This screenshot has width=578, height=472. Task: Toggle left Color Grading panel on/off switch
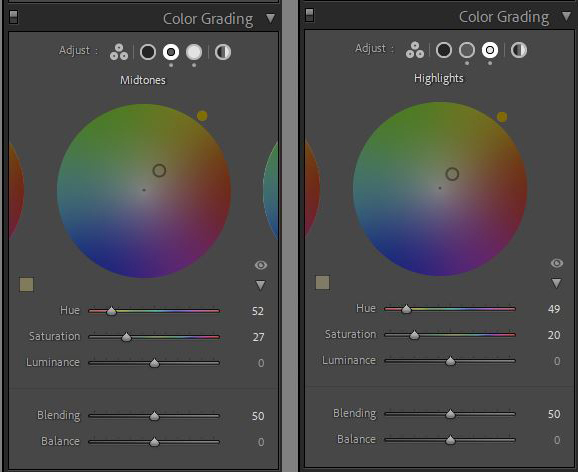[x=14, y=17]
